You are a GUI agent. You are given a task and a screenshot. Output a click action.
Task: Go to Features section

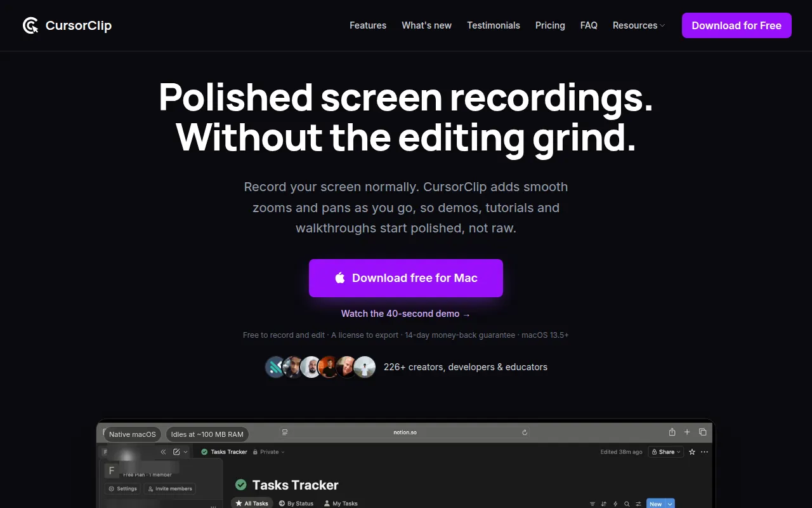tap(368, 25)
